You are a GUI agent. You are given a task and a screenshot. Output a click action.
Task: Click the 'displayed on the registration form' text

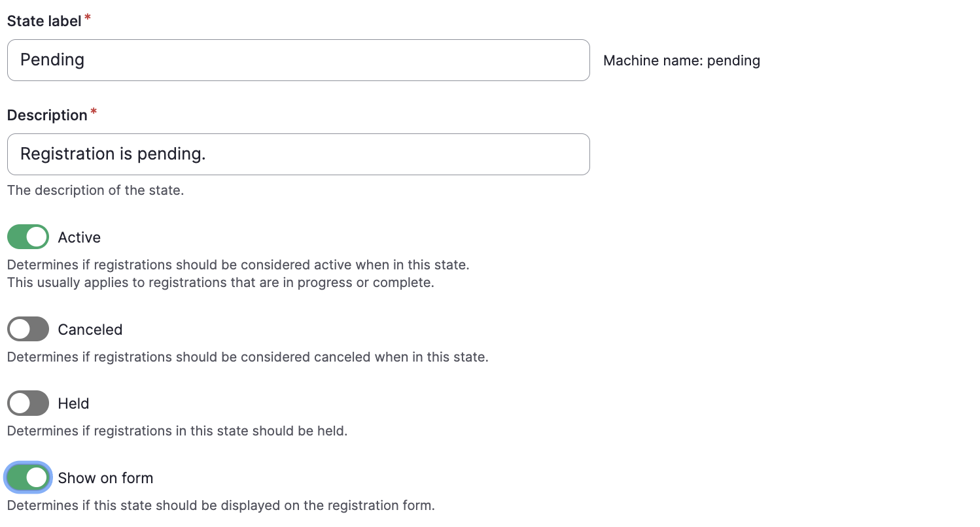[x=220, y=505]
